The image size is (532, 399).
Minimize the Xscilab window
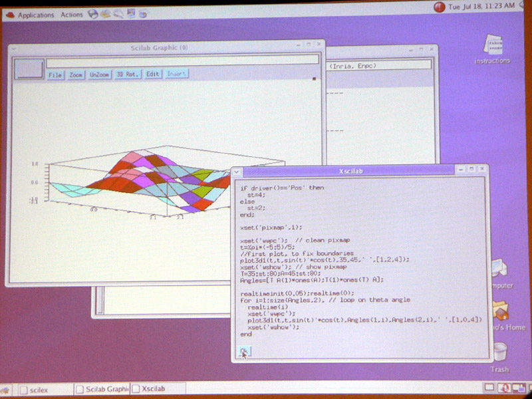coord(460,169)
